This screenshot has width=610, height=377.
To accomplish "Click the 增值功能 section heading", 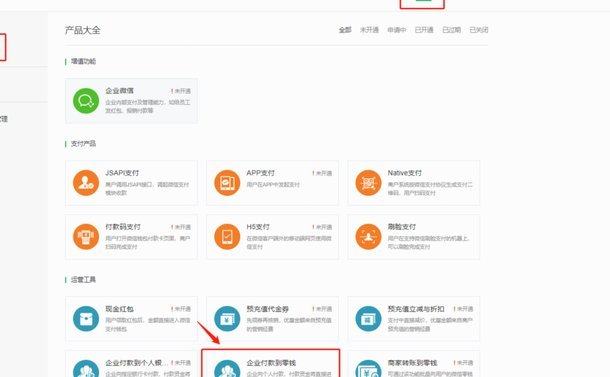I will coord(83,61).
